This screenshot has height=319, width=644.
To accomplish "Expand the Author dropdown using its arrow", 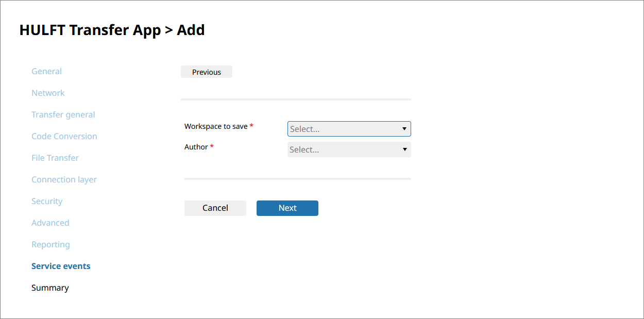I will click(x=404, y=150).
